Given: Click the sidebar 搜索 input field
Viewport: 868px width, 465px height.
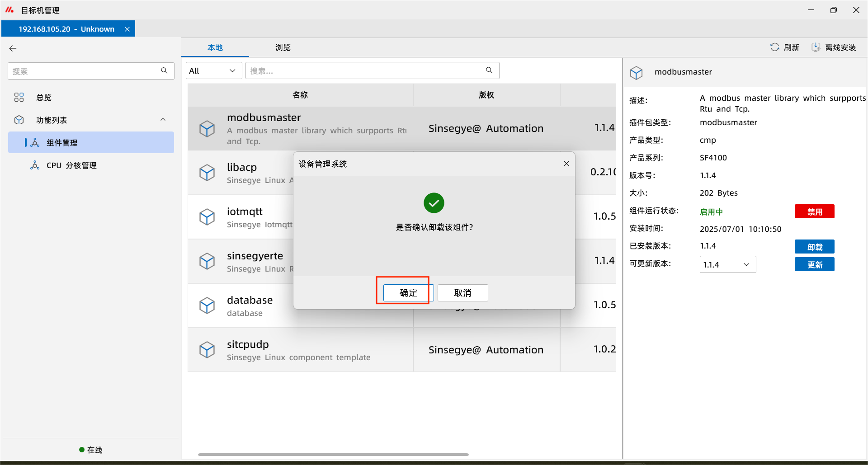Looking at the screenshot, I should click(x=84, y=71).
